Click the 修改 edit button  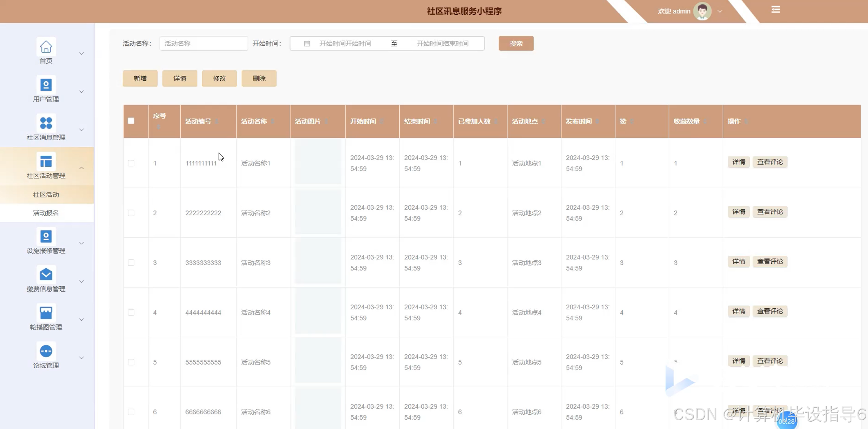[219, 78]
